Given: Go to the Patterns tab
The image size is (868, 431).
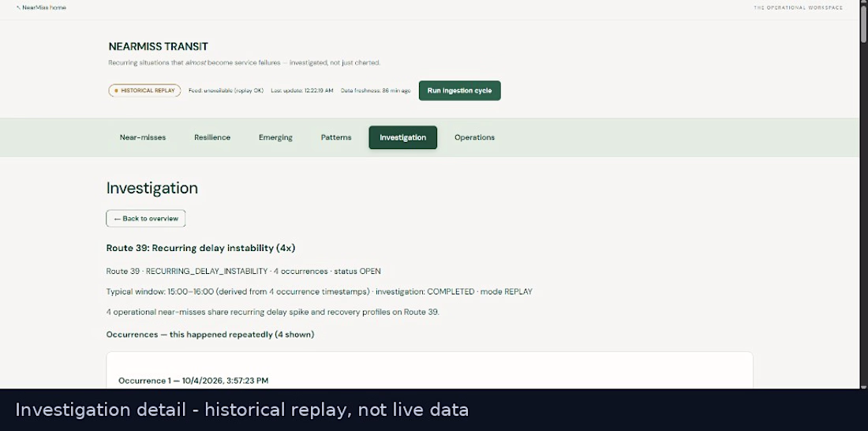Looking at the screenshot, I should 336,137.
